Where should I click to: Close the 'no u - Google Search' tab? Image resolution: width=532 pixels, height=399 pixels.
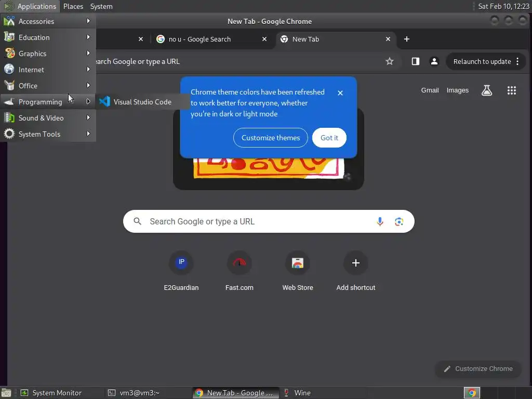264,39
